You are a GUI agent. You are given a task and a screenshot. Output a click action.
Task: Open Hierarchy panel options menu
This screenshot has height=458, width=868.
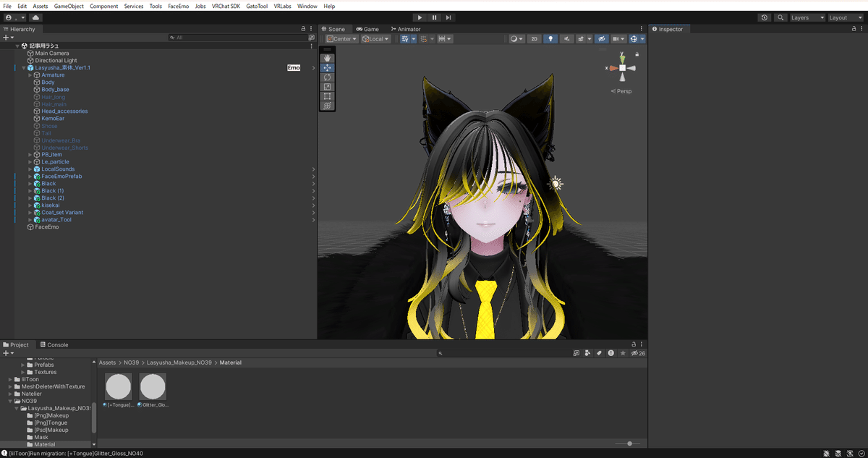pyautogui.click(x=312, y=29)
